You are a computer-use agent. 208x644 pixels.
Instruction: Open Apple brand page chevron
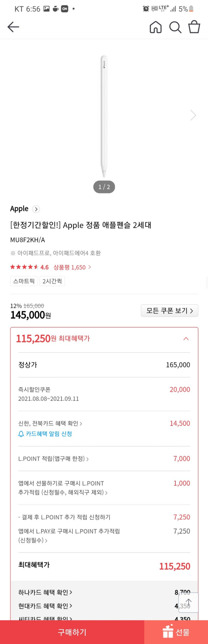(36, 209)
